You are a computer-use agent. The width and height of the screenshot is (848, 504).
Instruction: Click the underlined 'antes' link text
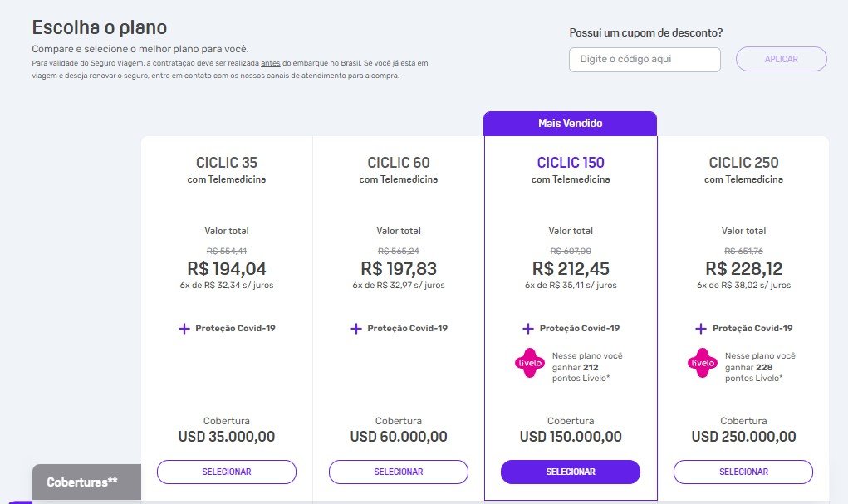pos(271,63)
